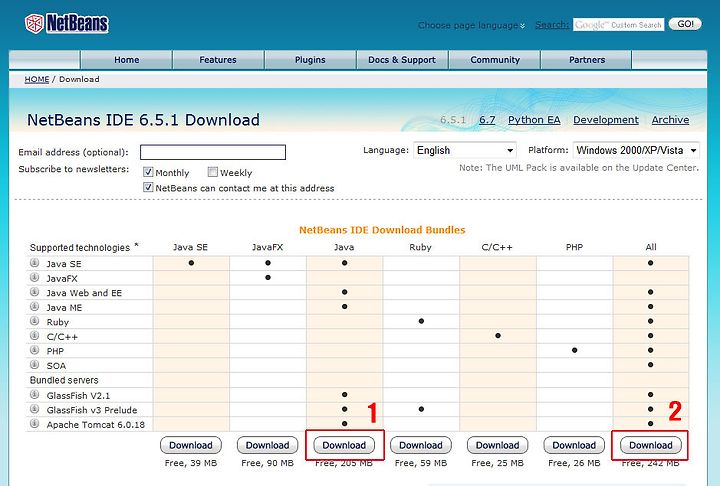Click the Search: link
Screen dimensions: 720x486
click(x=552, y=24)
